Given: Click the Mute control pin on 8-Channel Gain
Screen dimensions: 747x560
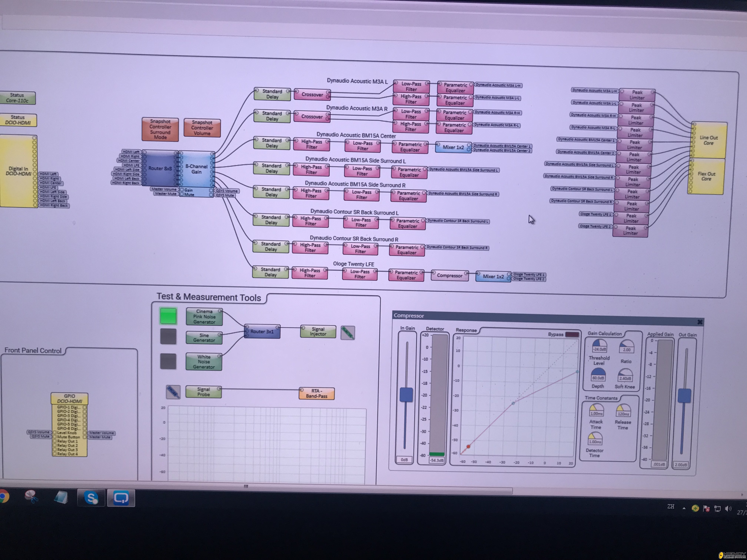Looking at the screenshot, I should coord(182,194).
